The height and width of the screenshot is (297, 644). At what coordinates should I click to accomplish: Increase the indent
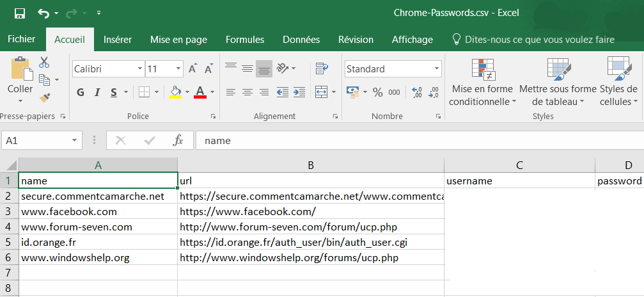click(x=299, y=92)
